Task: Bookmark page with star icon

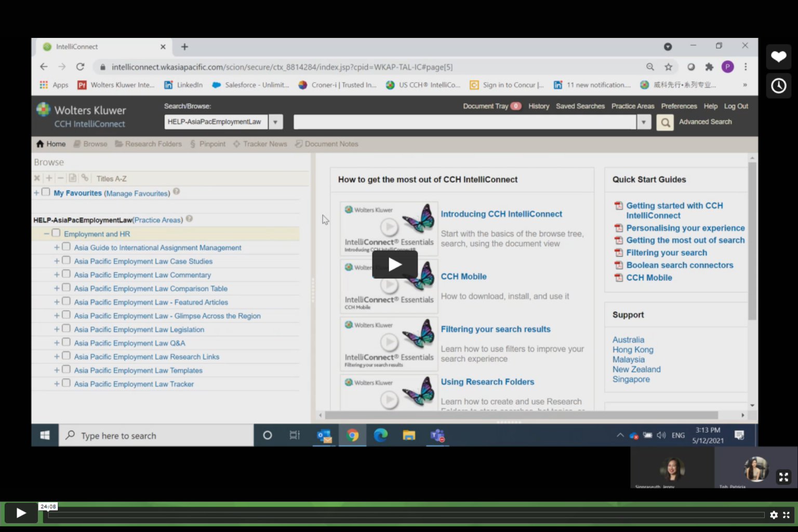Action: pos(669,67)
